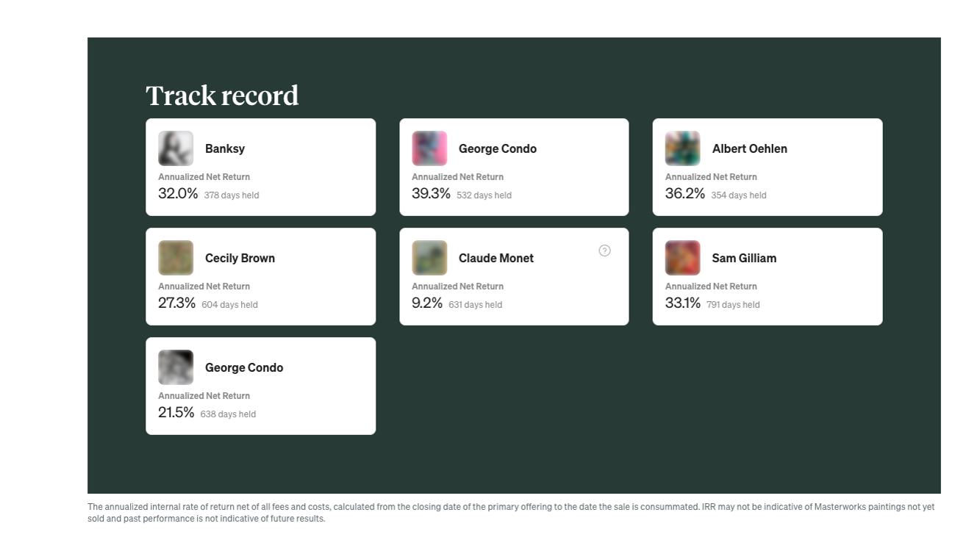Open the grayscale George Condo thumbnail
980x551 pixels.
pos(176,367)
